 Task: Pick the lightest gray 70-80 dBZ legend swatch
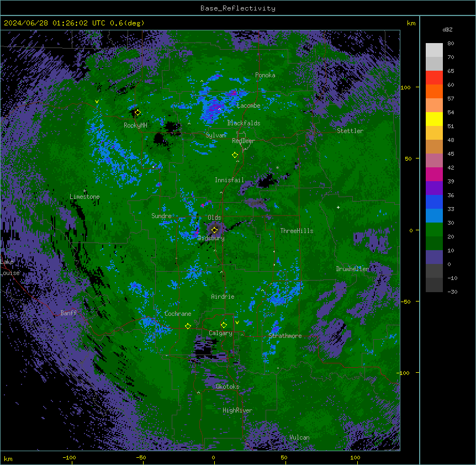click(434, 50)
